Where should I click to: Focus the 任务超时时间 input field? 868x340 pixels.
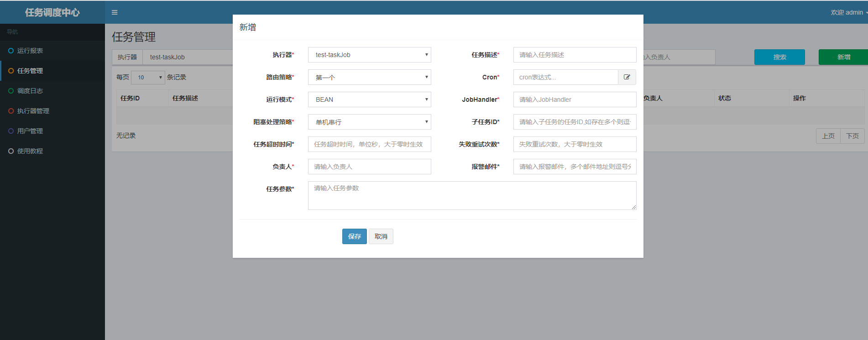[x=370, y=144]
